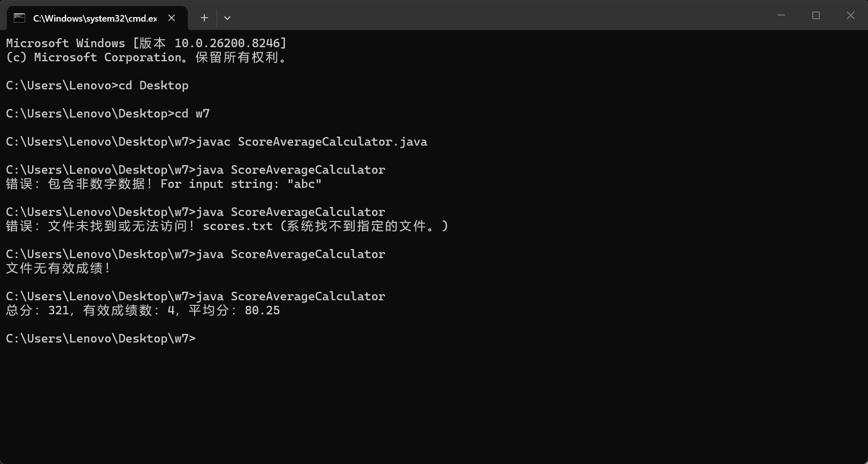Click the scores.txt file-not-found error line
Image resolution: width=868 pixels, height=464 pixels.
(227, 226)
